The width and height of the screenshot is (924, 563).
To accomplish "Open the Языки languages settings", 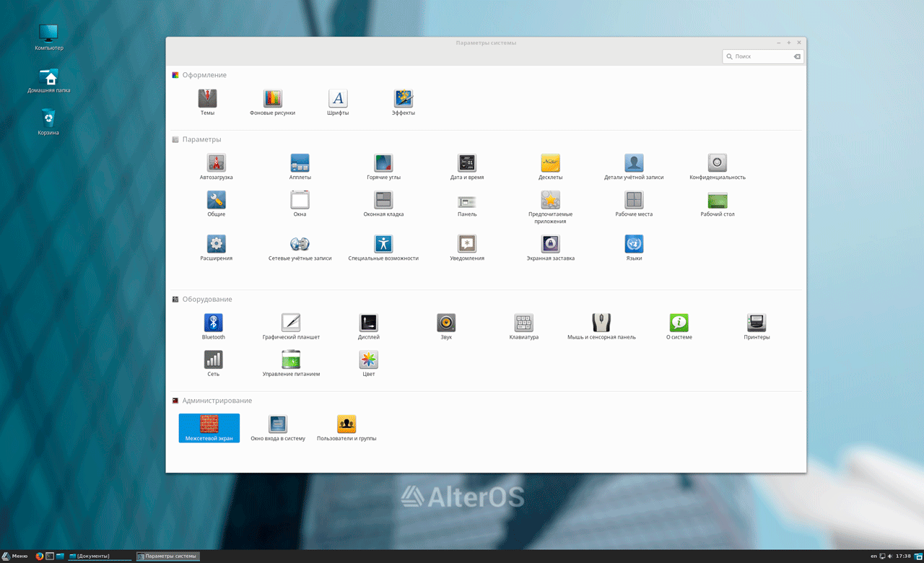I will click(x=634, y=248).
